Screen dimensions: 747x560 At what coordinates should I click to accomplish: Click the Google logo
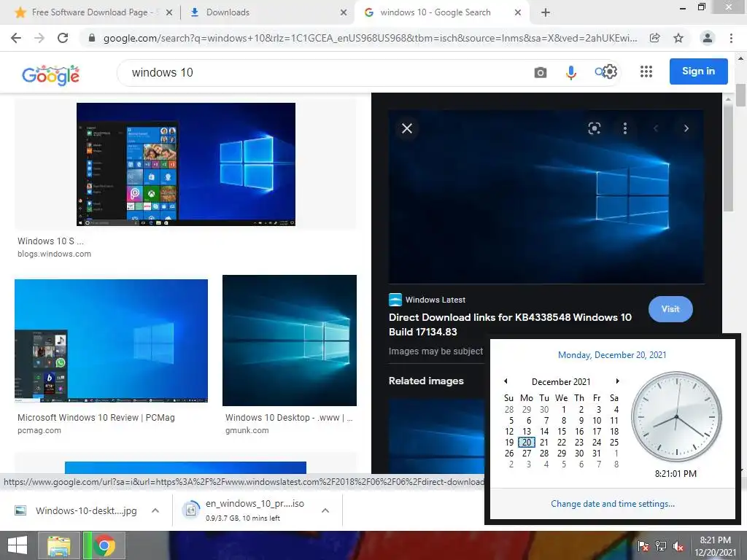[50, 75]
